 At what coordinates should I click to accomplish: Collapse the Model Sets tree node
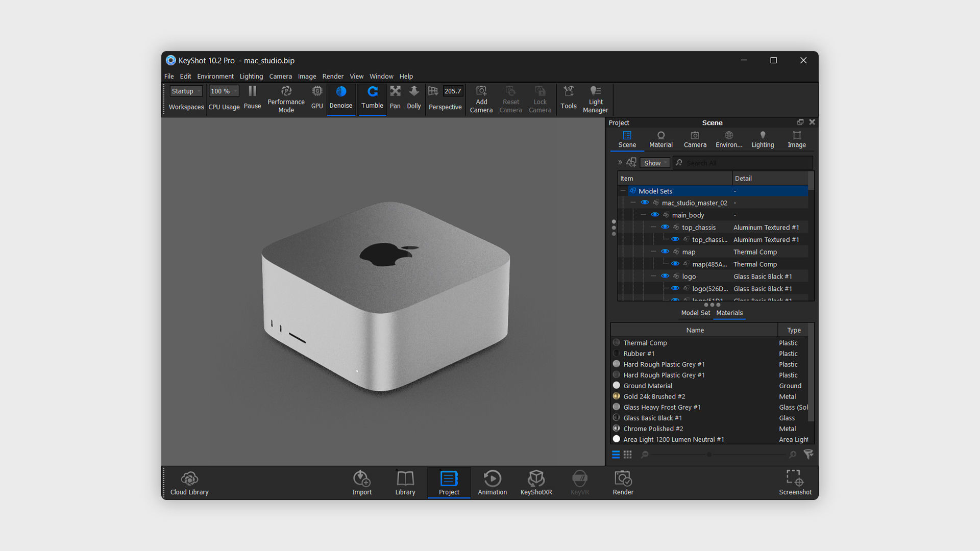[623, 191]
